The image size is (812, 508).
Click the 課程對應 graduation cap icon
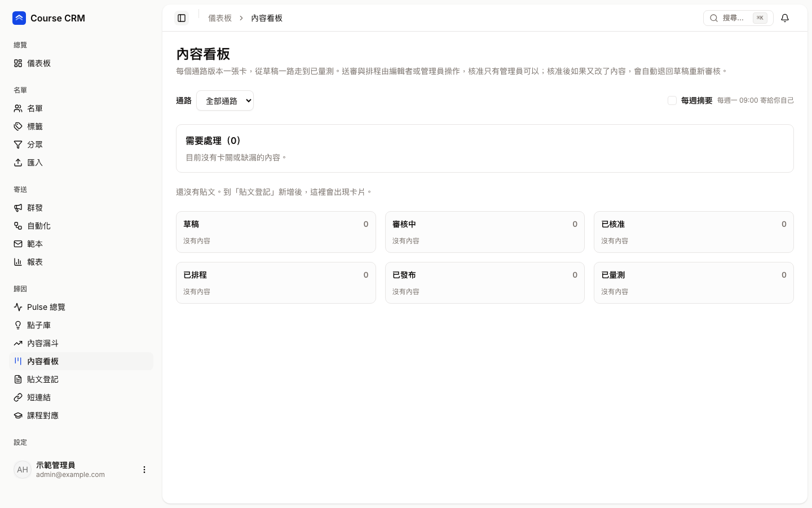point(18,415)
